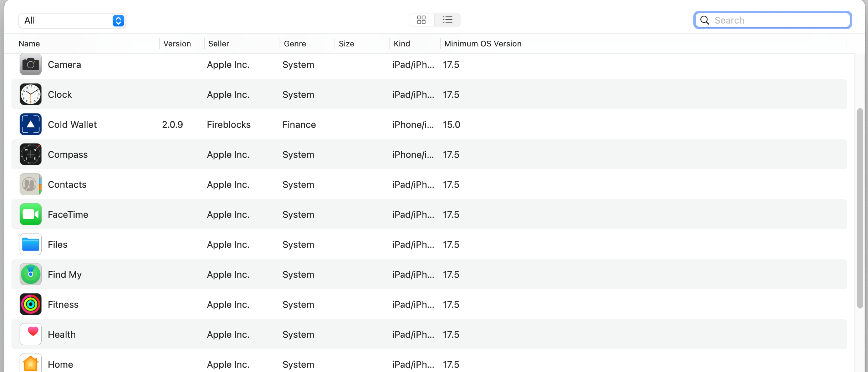Click the Compass app icon
Image resolution: width=868 pixels, height=372 pixels.
click(x=31, y=154)
